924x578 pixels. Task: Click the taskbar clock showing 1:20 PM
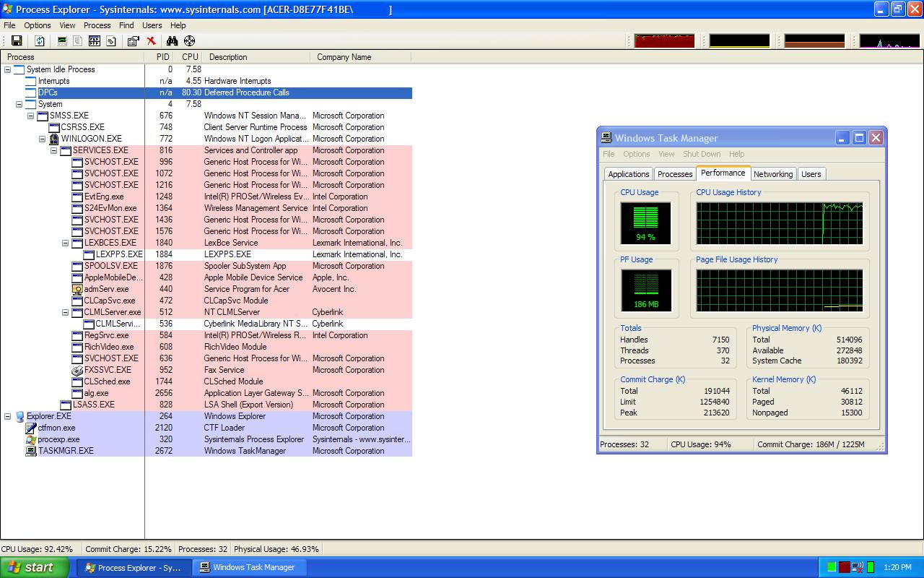[897, 567]
